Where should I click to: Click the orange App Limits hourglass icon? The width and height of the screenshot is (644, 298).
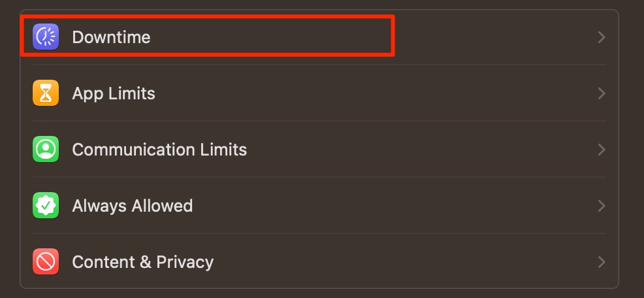click(46, 93)
